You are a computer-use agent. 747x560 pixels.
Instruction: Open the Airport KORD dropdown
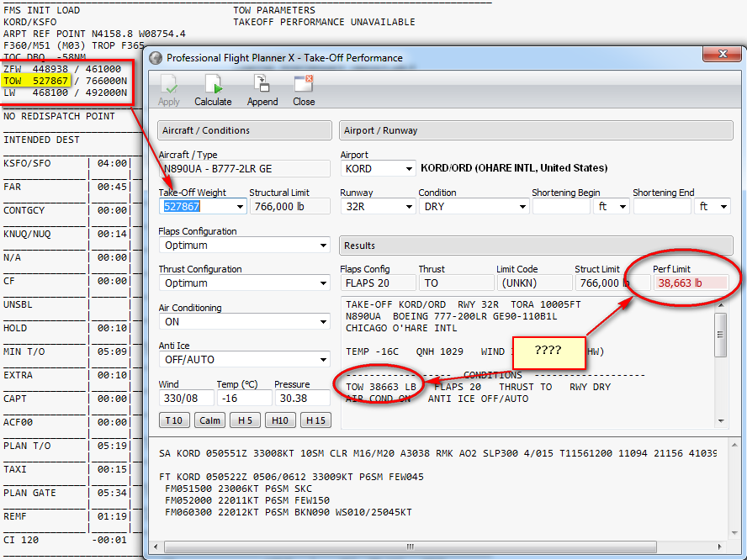click(x=409, y=168)
